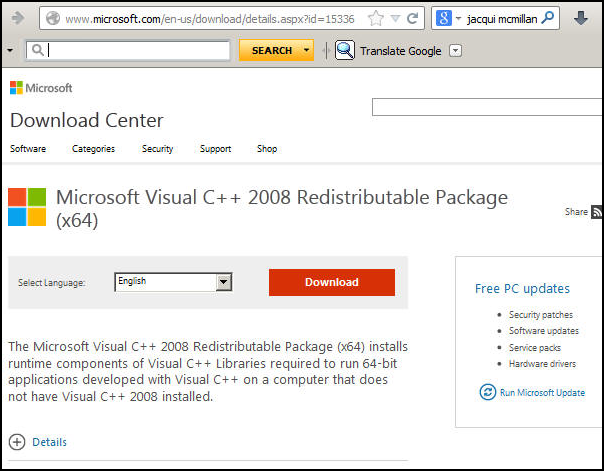Open the Run Microsoft Update link
Image resolution: width=604 pixels, height=471 pixels.
pyautogui.click(x=542, y=393)
